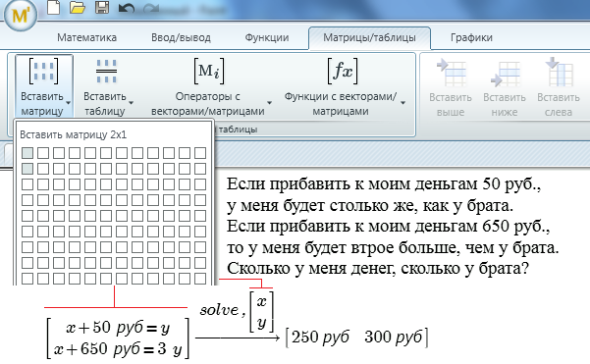Image resolution: width=590 pixels, height=364 pixels.
Task: Redo action with the grayed forward arrow
Action: (151, 8)
